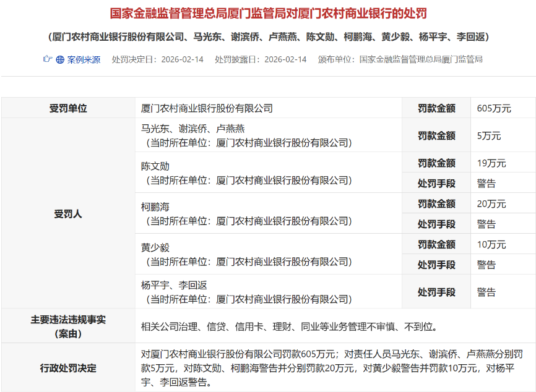Click the 受罚单位 value 厦门农村商业银行股份有限公司
Image resolution: width=536 pixels, height=392 pixels.
coord(207,108)
